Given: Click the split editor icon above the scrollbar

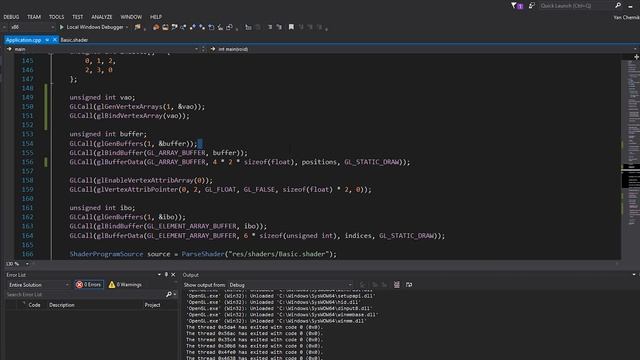Looking at the screenshot, I should pyautogui.click(x=636, y=57).
